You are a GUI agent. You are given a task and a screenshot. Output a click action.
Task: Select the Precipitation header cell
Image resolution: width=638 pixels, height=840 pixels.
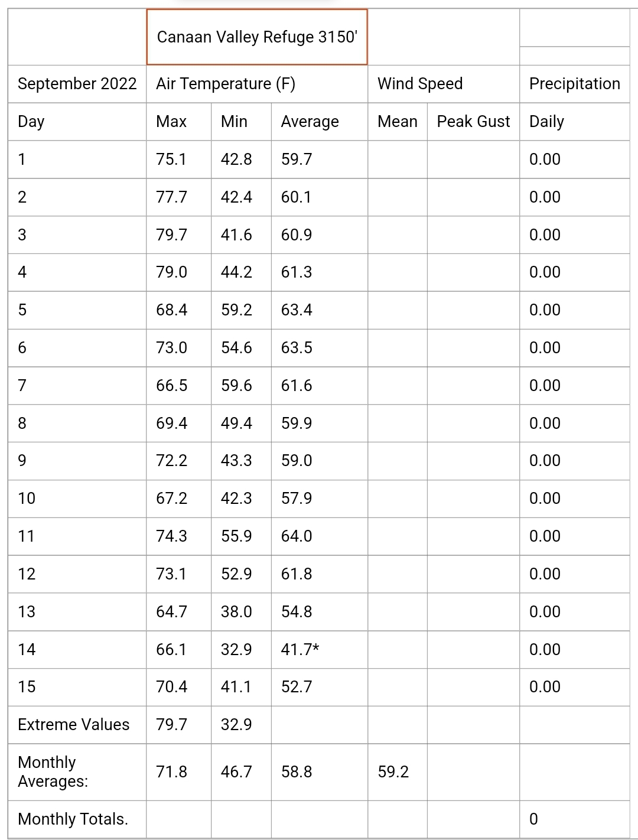575,84
